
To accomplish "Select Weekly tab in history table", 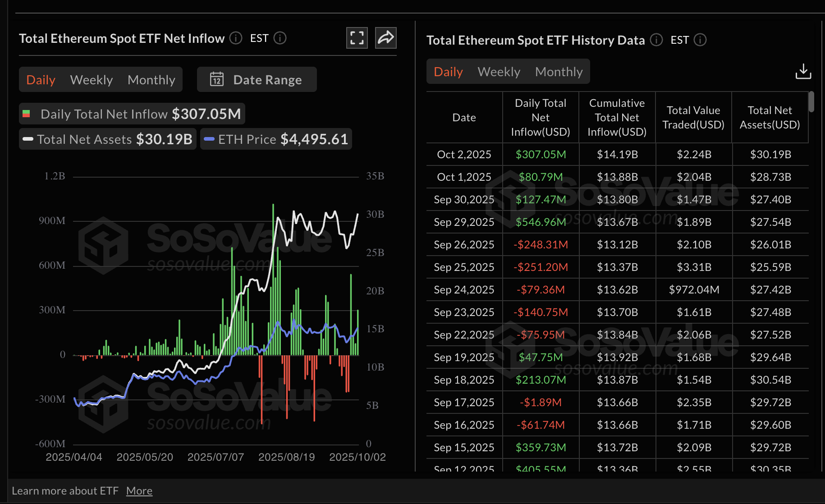I will [x=499, y=72].
